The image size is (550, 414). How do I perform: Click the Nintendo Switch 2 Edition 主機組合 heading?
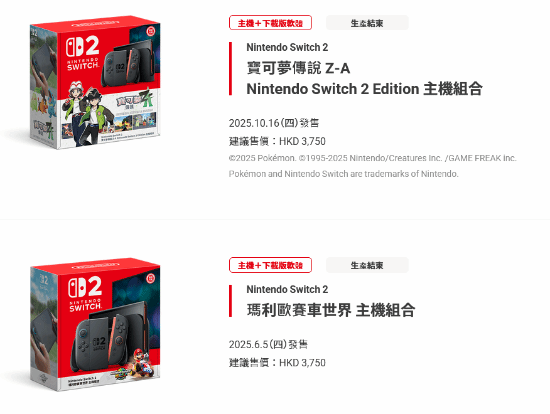[365, 89]
